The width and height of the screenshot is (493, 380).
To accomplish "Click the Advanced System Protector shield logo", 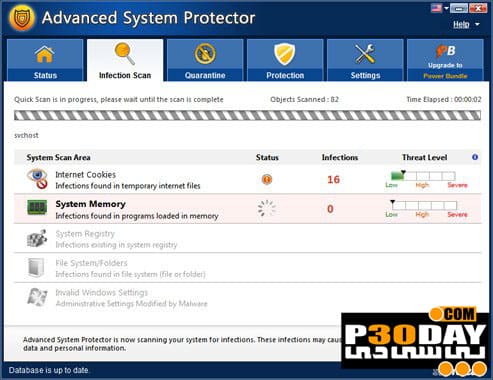I will [22, 17].
